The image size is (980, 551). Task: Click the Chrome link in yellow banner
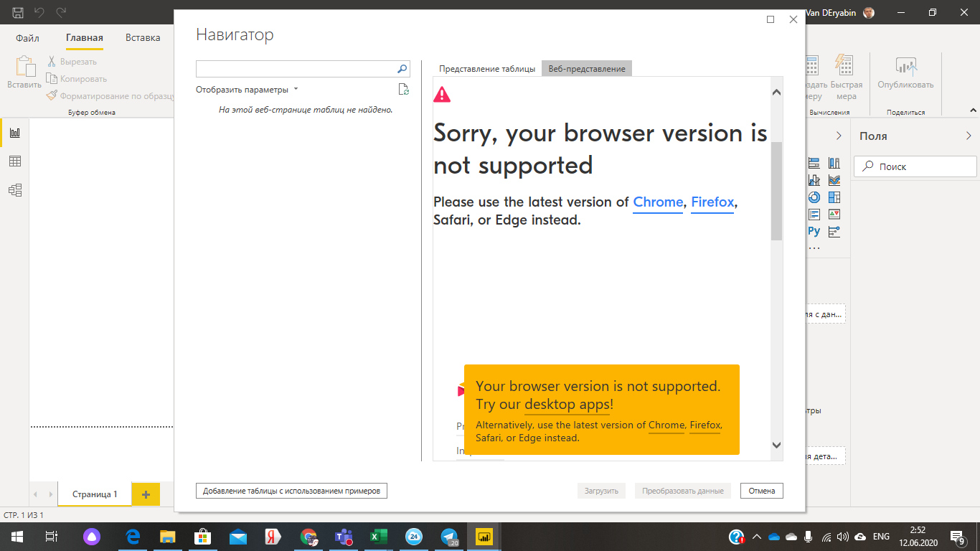click(x=666, y=425)
